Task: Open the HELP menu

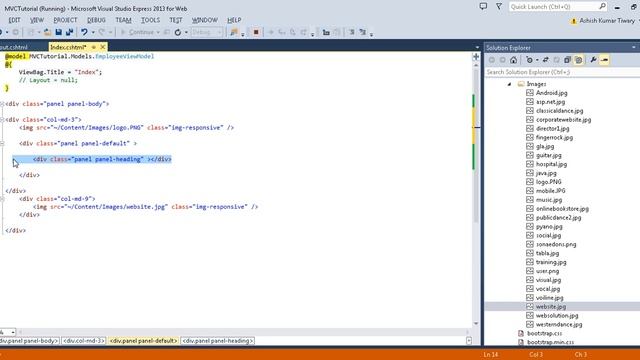Action: [234, 20]
